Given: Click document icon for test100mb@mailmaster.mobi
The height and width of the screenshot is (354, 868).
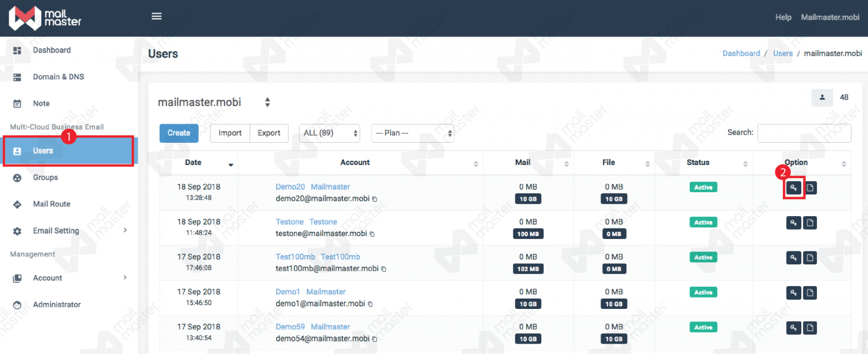Looking at the screenshot, I should tap(810, 258).
